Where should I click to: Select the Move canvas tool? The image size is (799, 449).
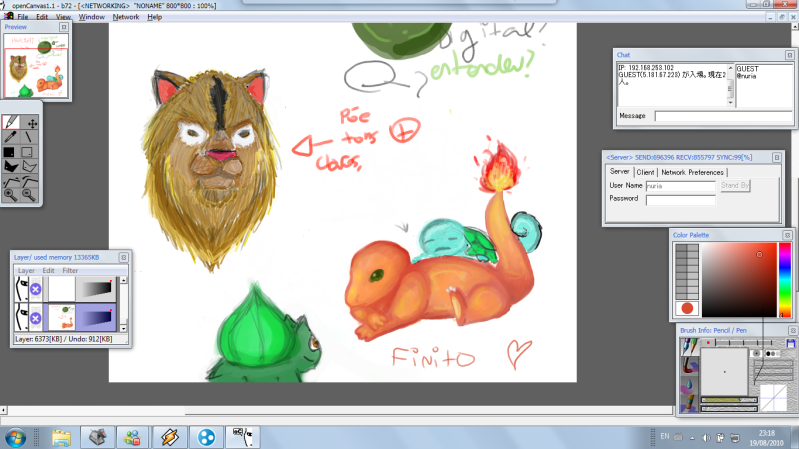[x=32, y=123]
